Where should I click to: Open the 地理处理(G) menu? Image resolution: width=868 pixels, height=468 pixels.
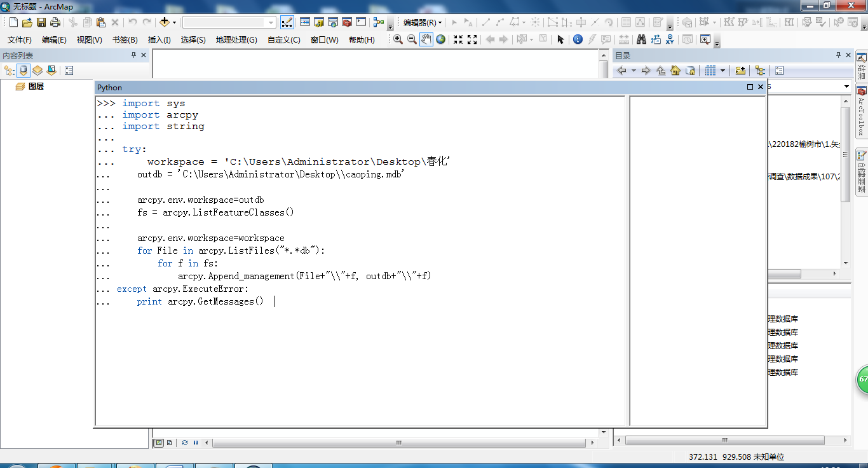point(236,39)
